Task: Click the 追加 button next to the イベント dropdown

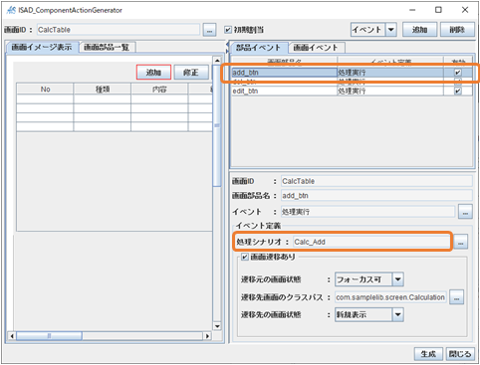Action: click(419, 30)
